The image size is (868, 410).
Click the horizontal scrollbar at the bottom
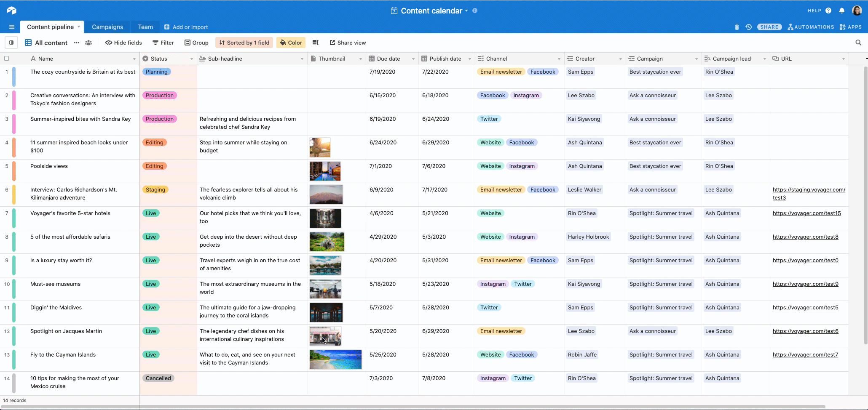(x=413, y=407)
